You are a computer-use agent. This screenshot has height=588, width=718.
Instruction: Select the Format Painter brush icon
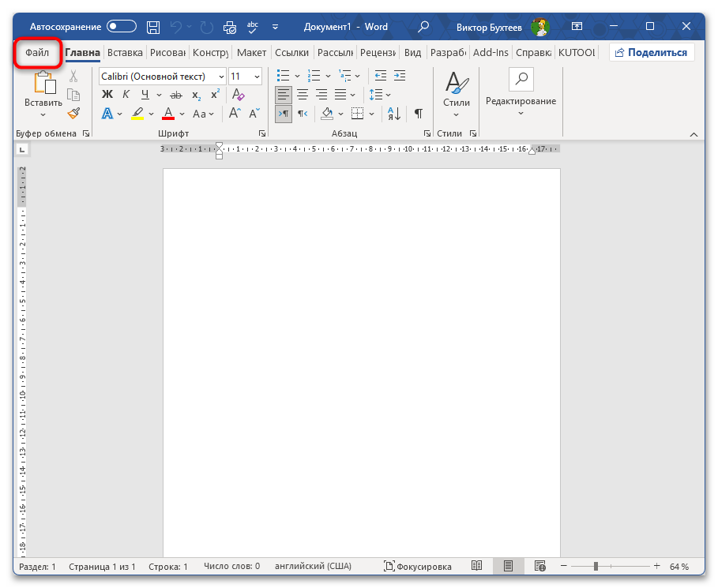coord(73,113)
